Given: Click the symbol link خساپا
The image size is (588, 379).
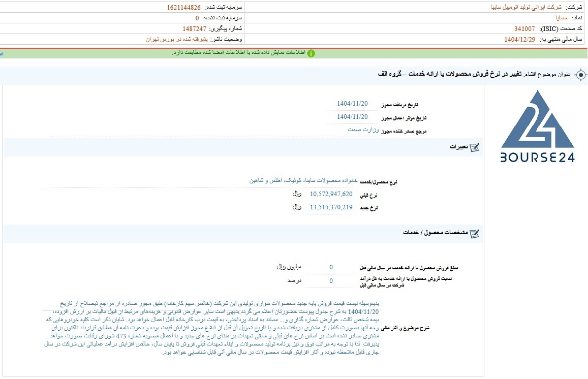Looking at the screenshot, I should pos(561,18).
